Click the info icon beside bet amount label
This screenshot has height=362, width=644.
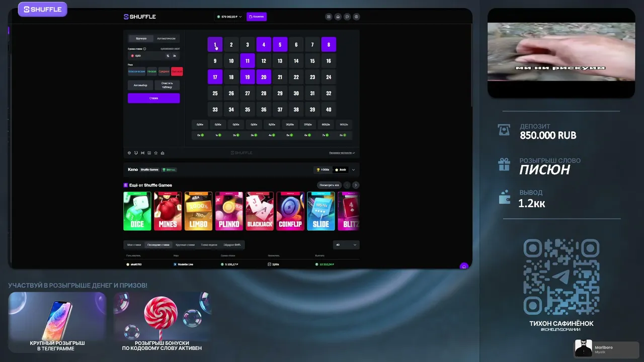point(145,49)
